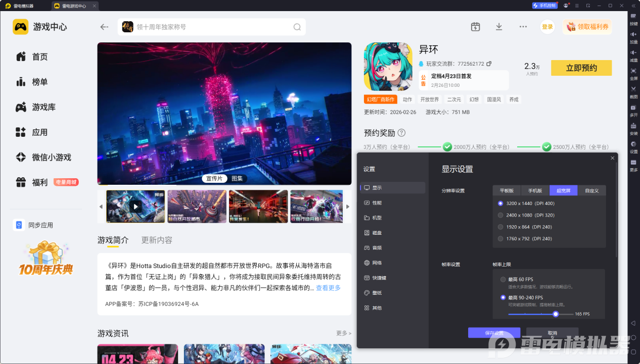Open 游戏库 game library
Image resolution: width=640 pixels, height=364 pixels.
coord(35,107)
